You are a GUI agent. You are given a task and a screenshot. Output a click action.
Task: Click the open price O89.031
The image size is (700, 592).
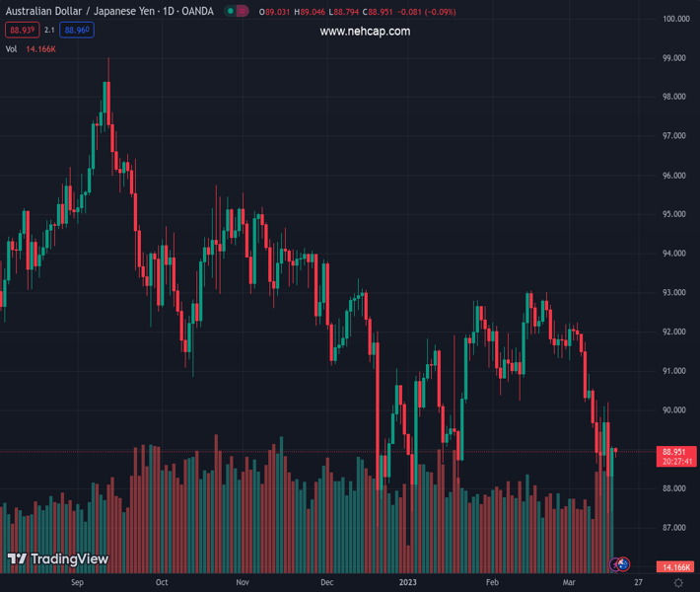point(274,12)
